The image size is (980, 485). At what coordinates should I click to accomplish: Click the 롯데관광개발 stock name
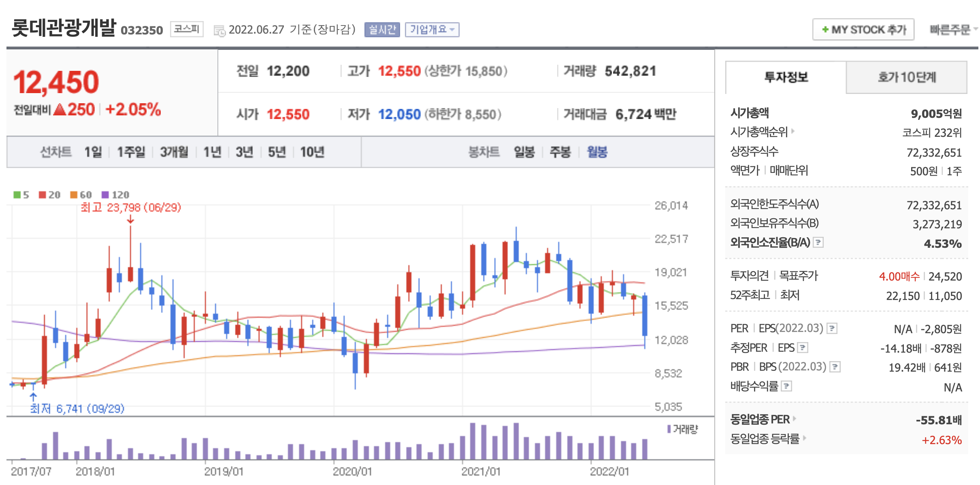64,28
